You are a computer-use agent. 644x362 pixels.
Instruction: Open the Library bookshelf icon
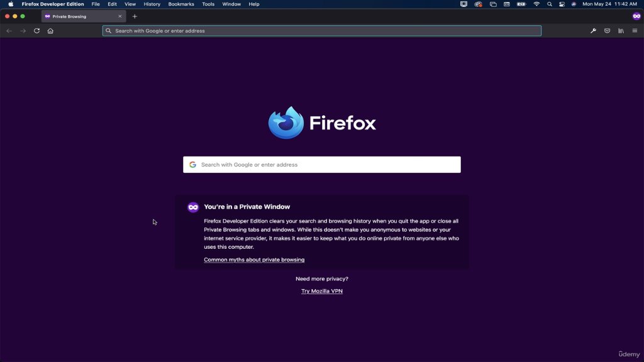point(621,31)
